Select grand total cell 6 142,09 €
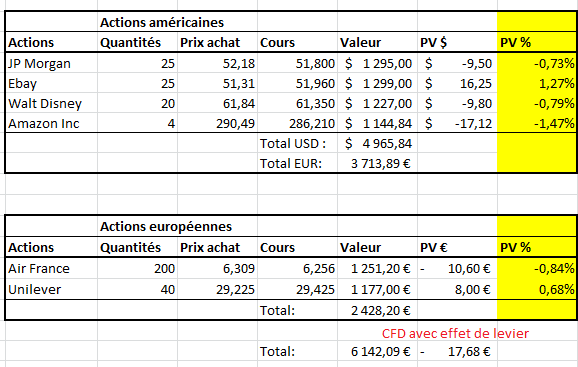This screenshot has height=367, width=578. (x=377, y=351)
